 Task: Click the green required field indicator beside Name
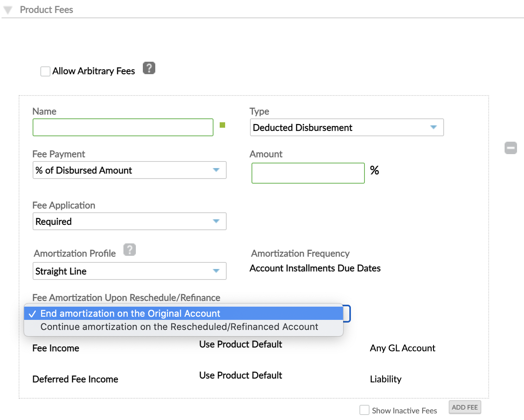[222, 125]
